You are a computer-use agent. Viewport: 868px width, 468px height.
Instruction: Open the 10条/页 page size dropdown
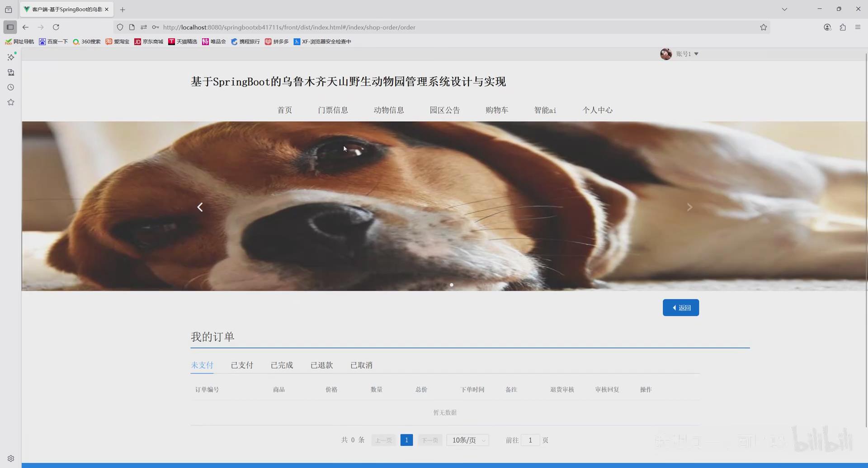coord(467,440)
